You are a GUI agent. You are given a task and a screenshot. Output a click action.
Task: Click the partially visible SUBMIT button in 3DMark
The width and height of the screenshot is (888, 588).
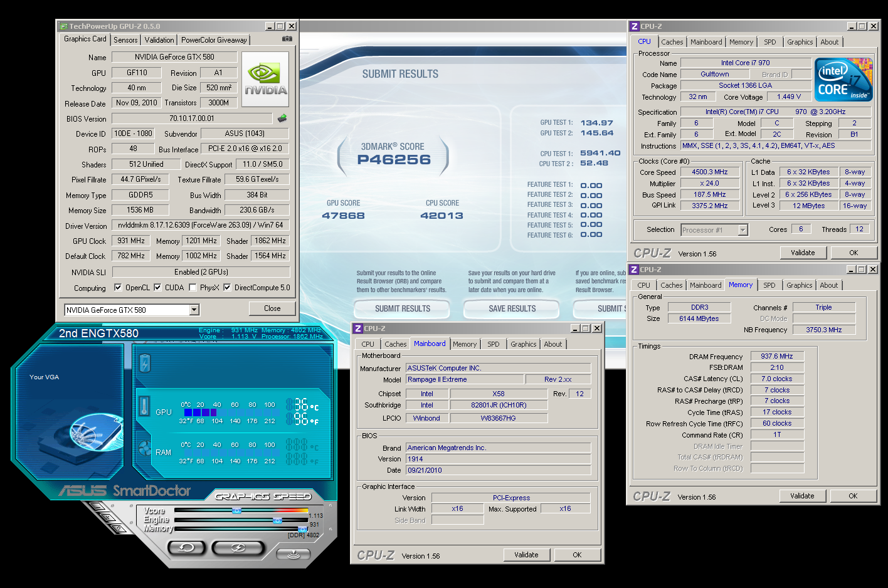click(x=600, y=308)
